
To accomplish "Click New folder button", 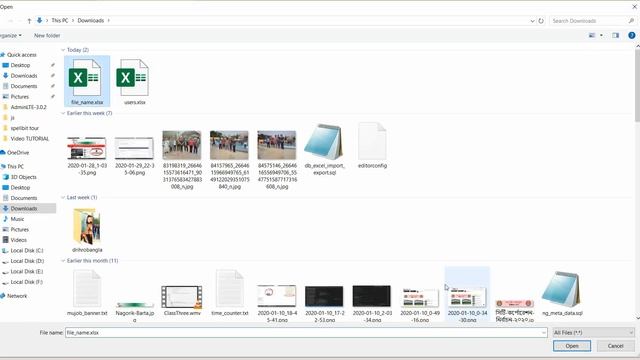I will tap(47, 36).
